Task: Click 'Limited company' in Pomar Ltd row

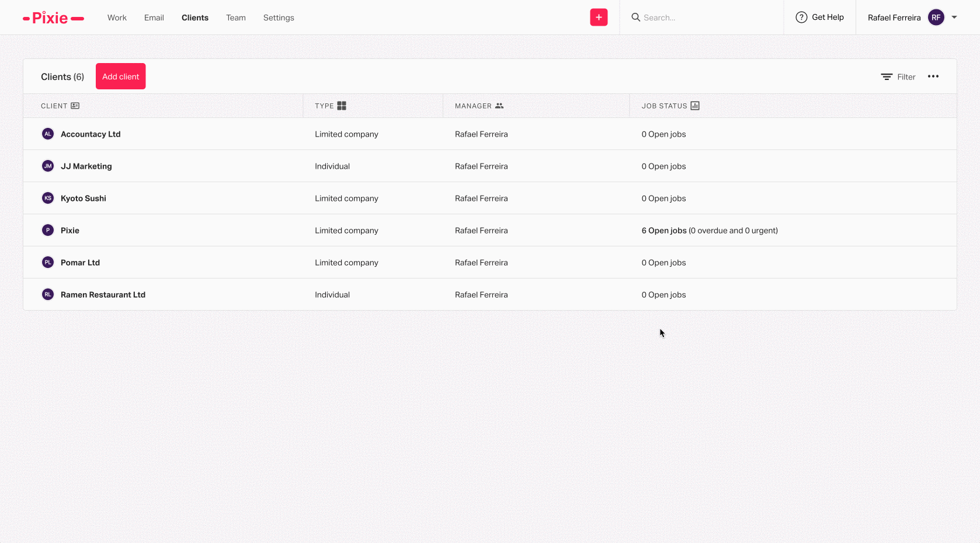Action: click(347, 263)
